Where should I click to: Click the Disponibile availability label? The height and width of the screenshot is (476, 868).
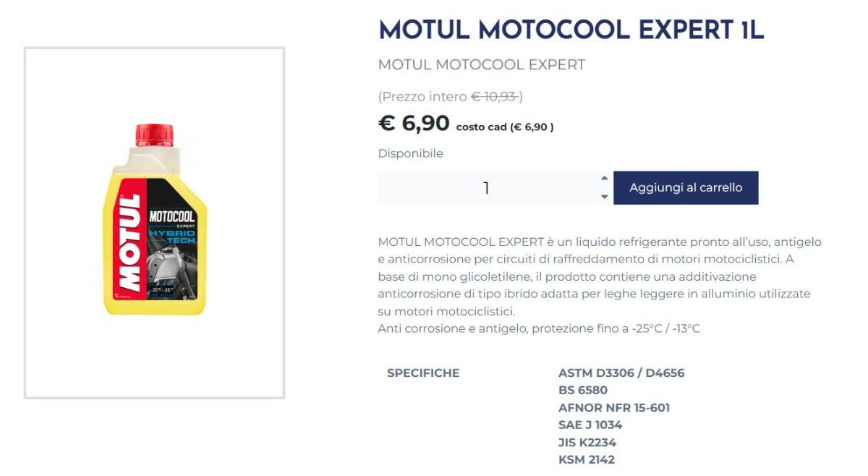point(410,153)
